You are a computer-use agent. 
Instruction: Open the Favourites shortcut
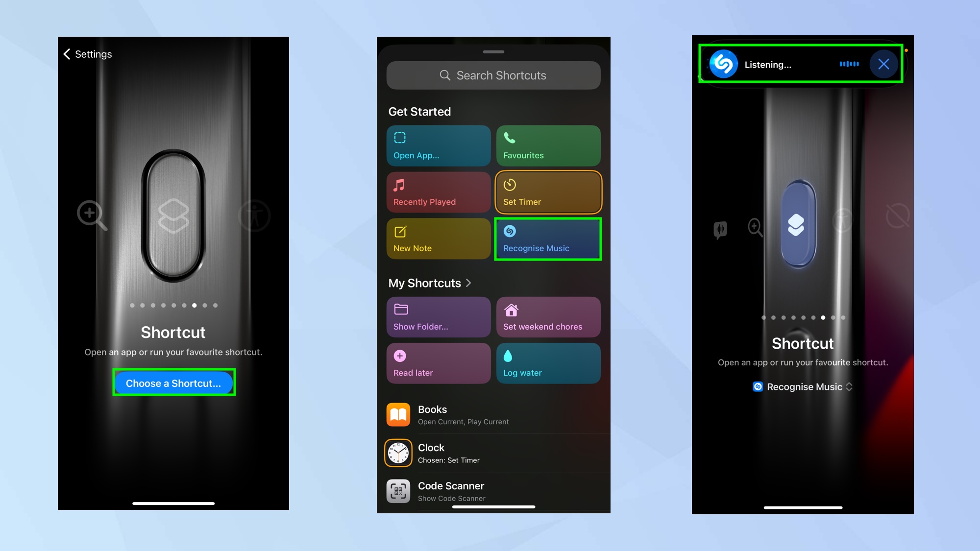coord(547,145)
